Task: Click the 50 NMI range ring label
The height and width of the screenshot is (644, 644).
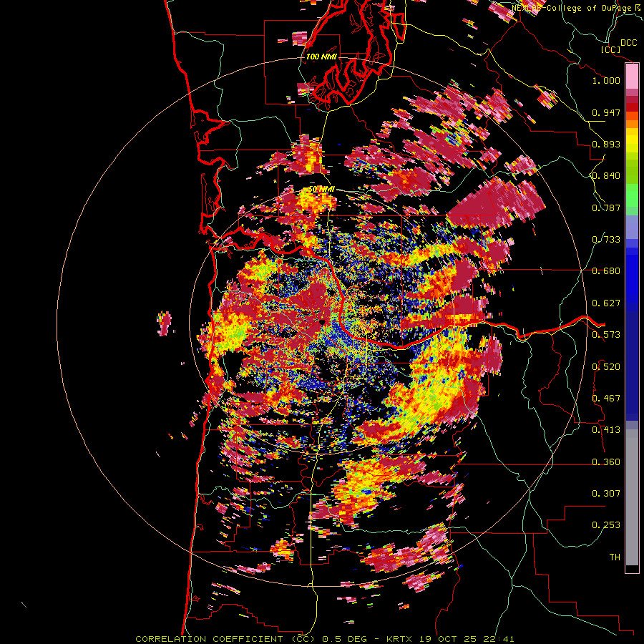Action: coord(321,190)
